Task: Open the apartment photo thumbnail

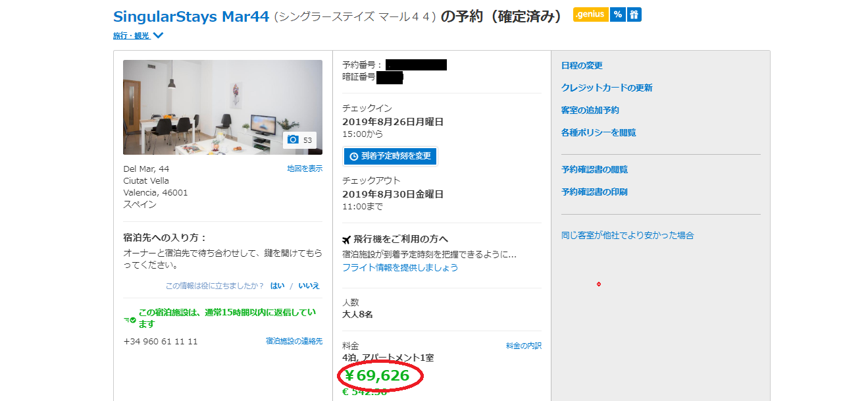Action: click(x=222, y=107)
